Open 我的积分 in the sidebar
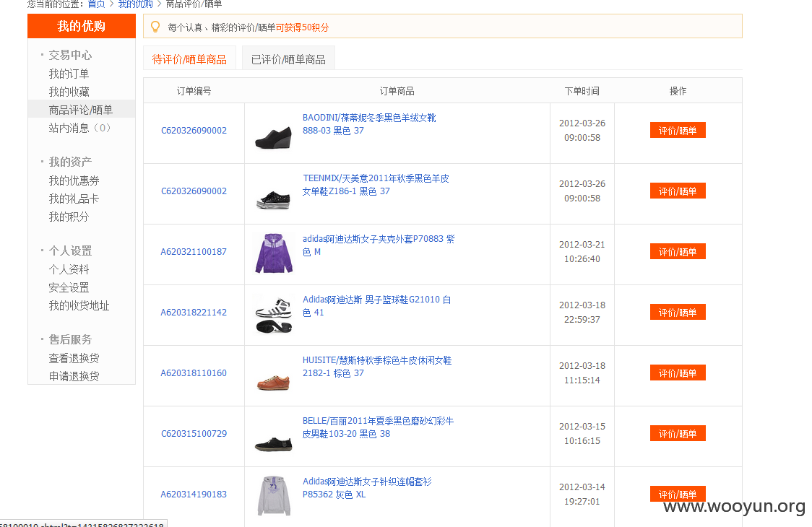The width and height of the screenshot is (812, 527). [69, 217]
